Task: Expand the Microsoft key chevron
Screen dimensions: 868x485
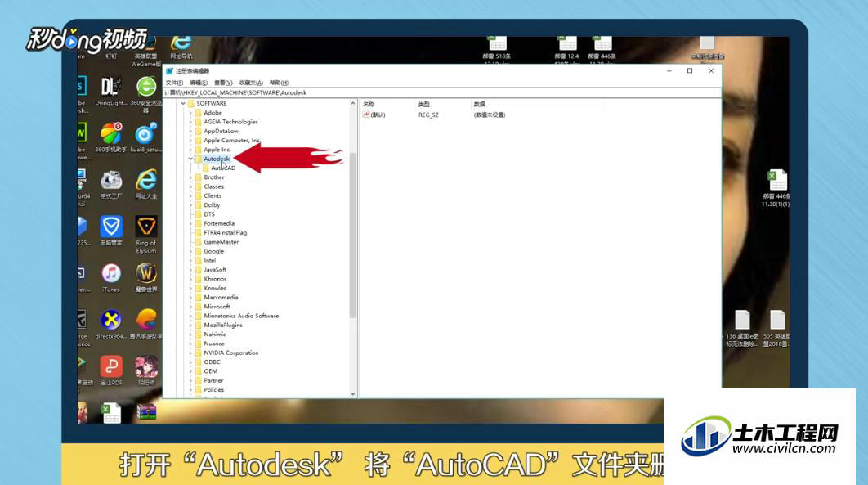Action: 190,307
